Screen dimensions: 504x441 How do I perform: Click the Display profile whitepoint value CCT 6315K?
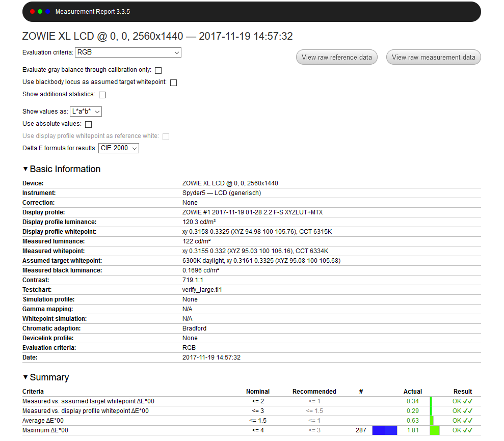click(257, 232)
